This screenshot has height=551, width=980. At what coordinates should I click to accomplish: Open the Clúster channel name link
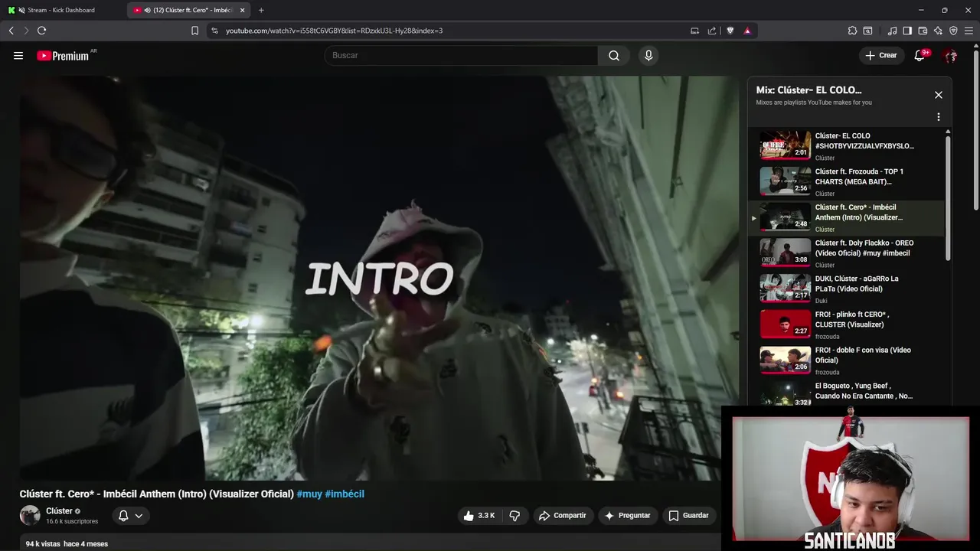(59, 510)
